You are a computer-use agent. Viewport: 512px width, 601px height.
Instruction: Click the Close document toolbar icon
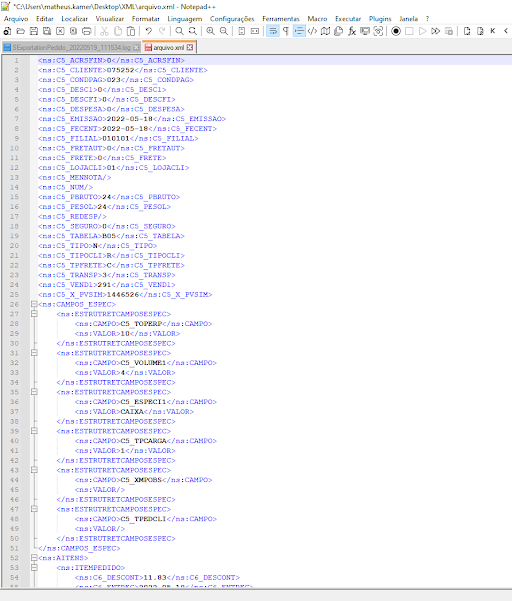60,31
